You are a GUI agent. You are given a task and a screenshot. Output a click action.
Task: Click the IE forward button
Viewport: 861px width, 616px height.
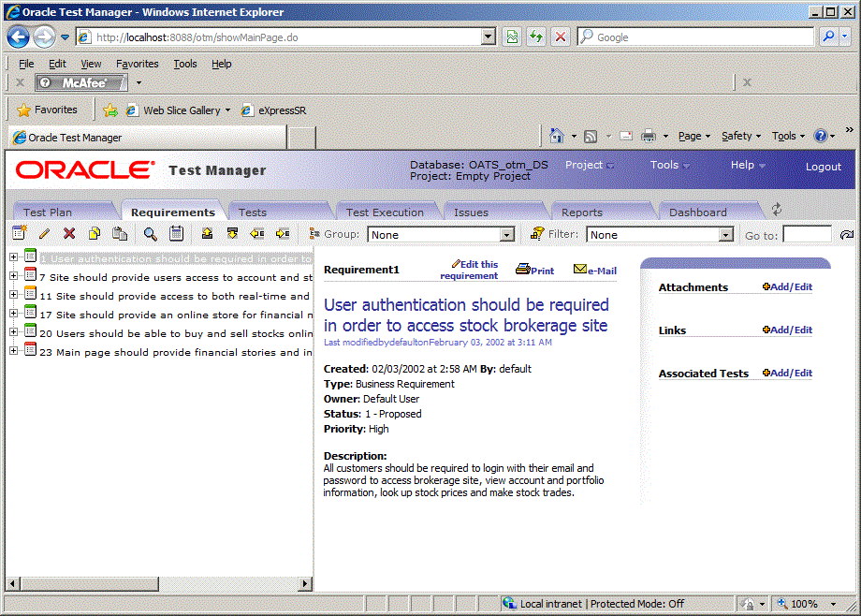[x=44, y=37]
